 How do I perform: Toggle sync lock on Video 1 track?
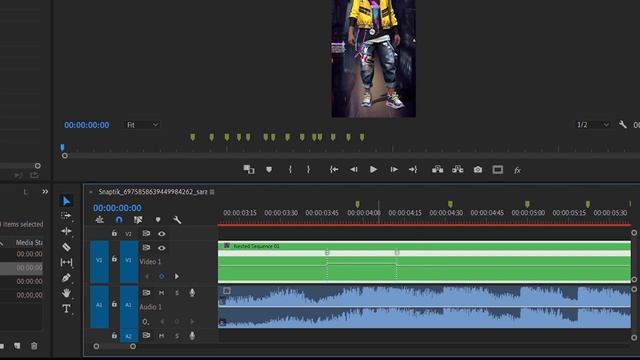(x=146, y=248)
